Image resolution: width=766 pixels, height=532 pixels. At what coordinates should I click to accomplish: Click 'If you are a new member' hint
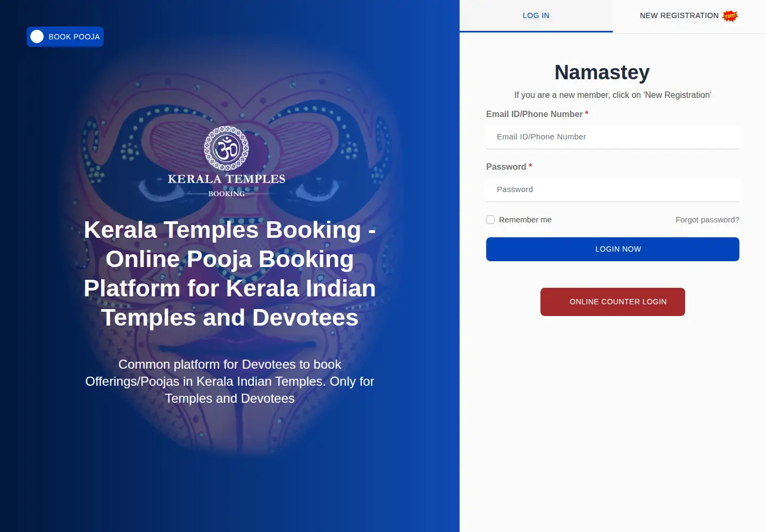[x=613, y=95]
